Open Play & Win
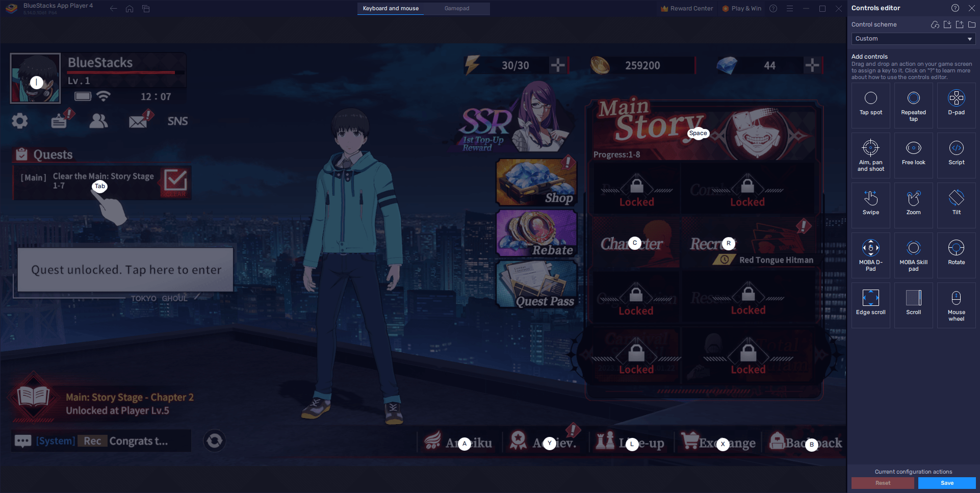Screen dimensions: 980x493 click(742, 9)
